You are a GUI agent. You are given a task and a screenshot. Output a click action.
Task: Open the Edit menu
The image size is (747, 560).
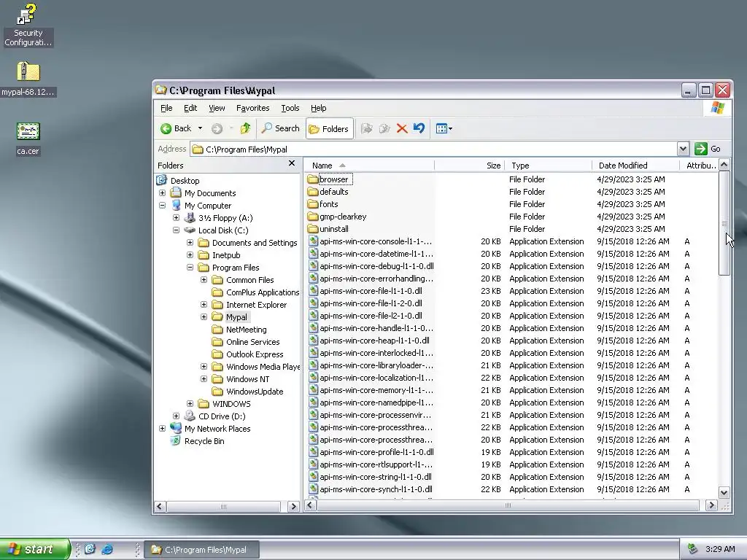(190, 108)
